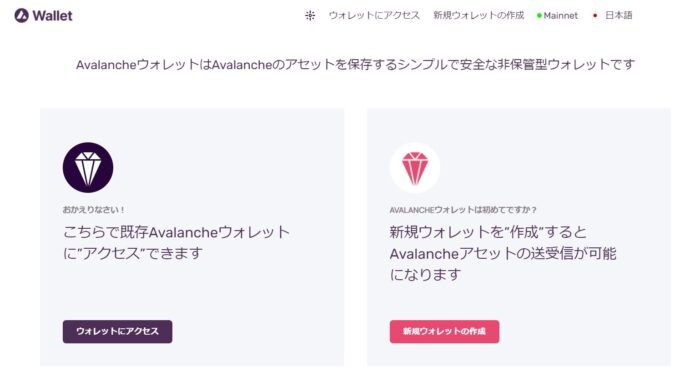Open ウォレットにアクセス in the top navigation

(374, 16)
